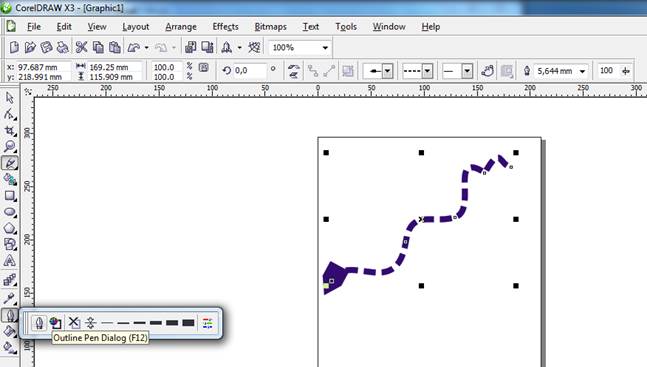The height and width of the screenshot is (367, 647).
Task: Select the Crop tool
Action: pos(9,131)
